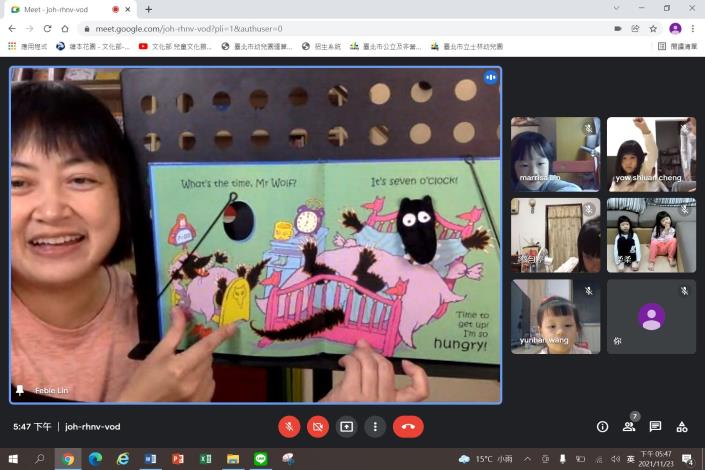
Task: Hang up with the red leave call button
Action: coord(408,426)
